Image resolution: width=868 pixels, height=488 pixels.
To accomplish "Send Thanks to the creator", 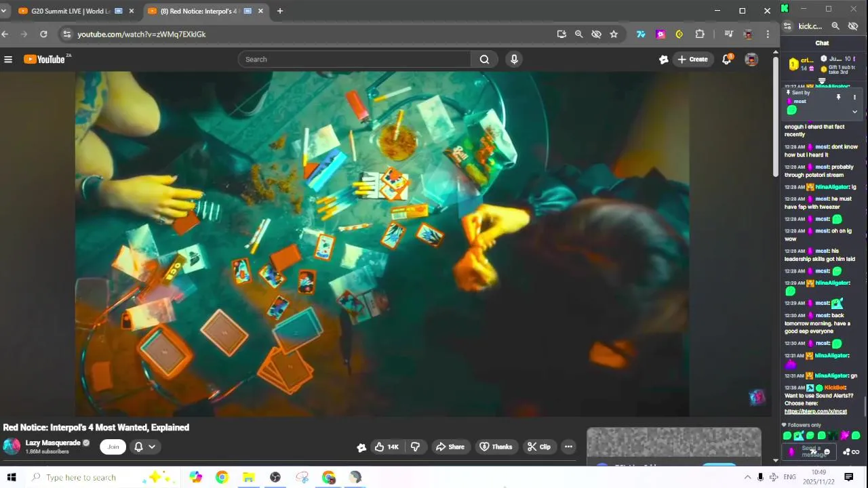I will click(496, 447).
